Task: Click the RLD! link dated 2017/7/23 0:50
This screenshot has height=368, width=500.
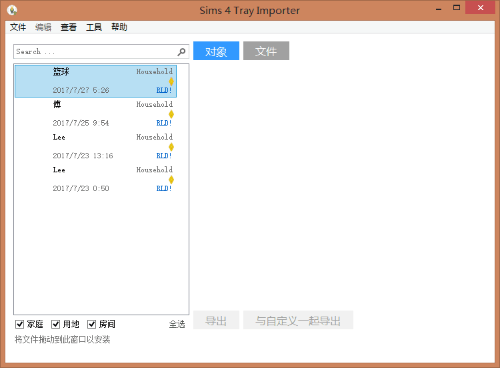Action: point(164,188)
